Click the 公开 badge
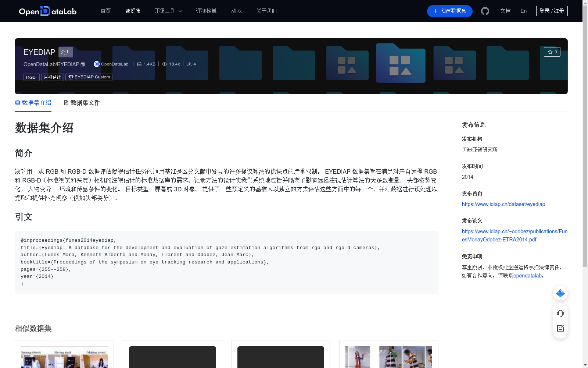Screen dimensions: 588x368 click(66, 52)
